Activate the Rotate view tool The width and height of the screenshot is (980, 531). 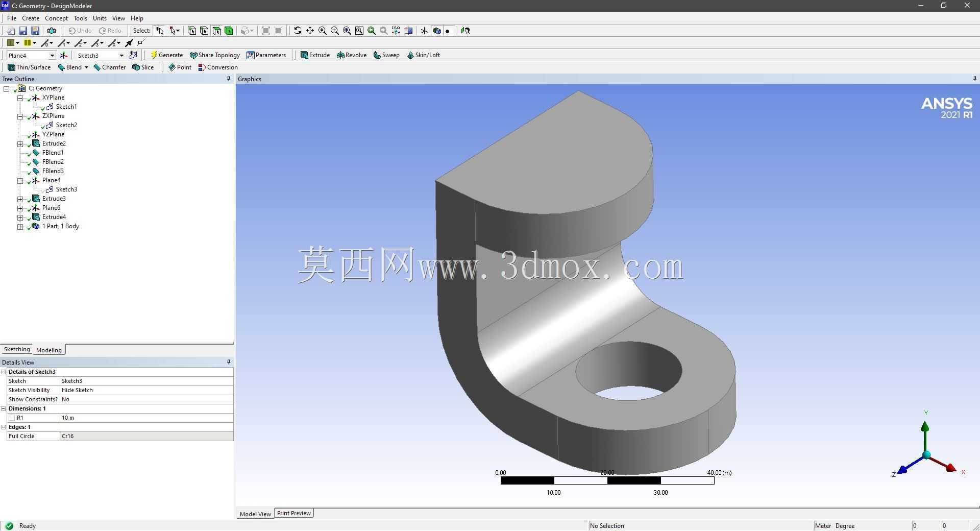[298, 31]
